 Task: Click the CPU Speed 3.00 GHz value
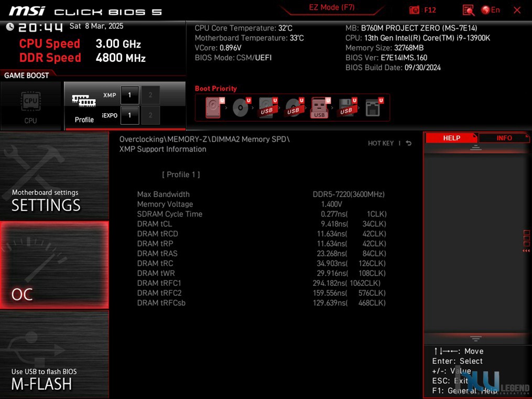(x=118, y=44)
